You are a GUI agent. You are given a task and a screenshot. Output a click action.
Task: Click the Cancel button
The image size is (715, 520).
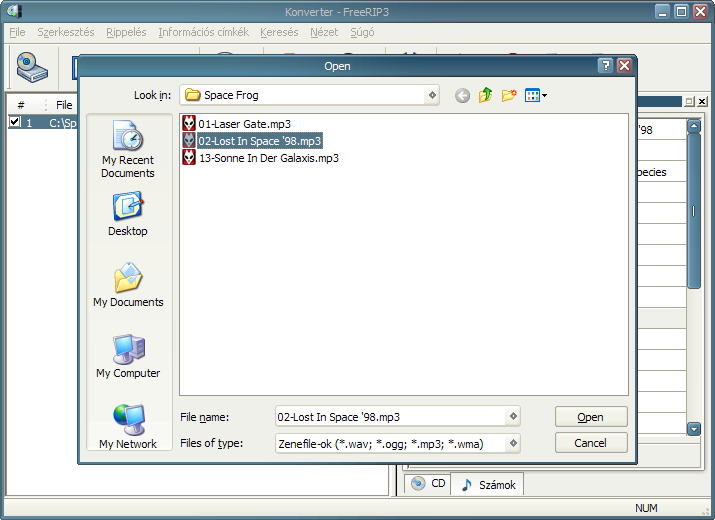click(591, 443)
